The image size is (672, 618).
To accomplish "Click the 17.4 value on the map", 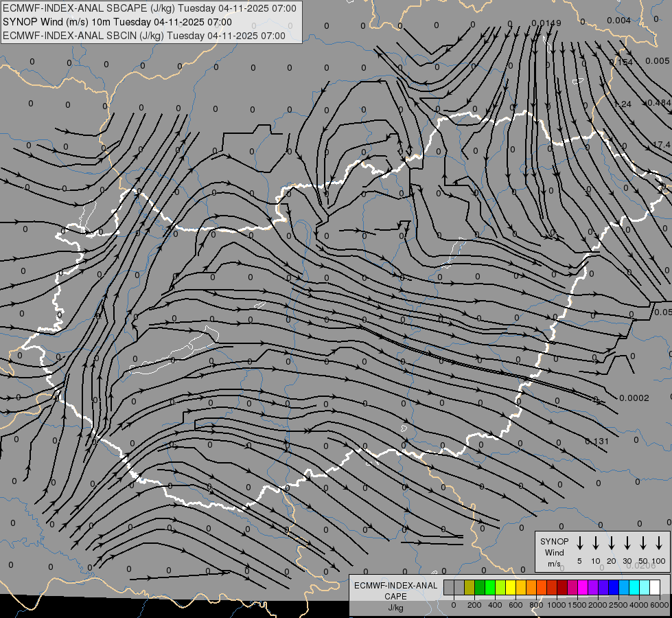I will coord(662,144).
